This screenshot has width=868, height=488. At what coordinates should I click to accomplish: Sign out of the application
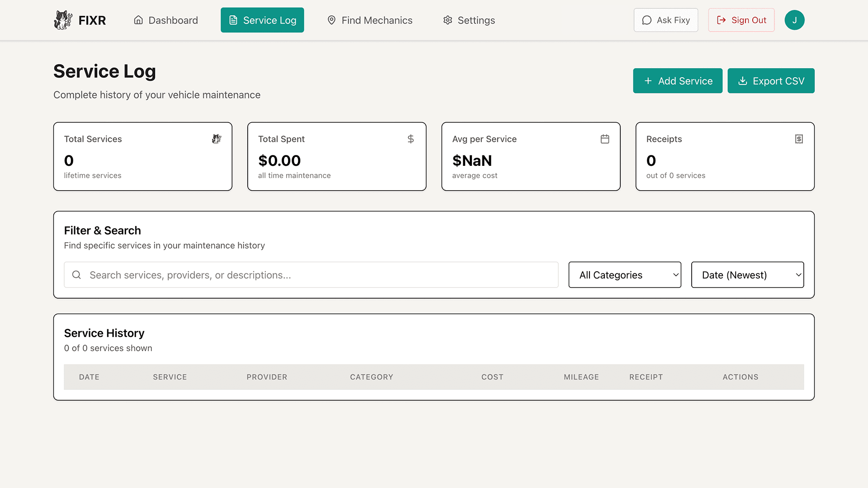tap(741, 20)
